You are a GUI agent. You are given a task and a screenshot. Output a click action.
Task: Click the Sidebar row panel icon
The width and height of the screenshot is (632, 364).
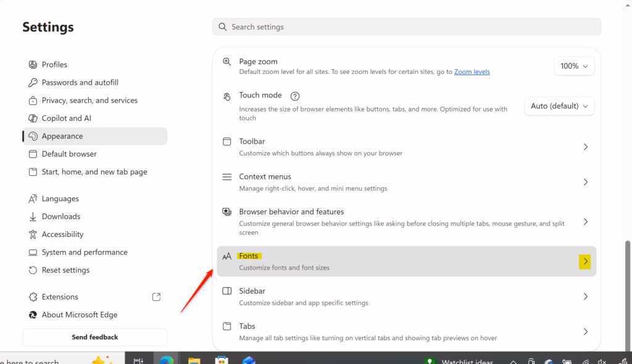tap(227, 291)
